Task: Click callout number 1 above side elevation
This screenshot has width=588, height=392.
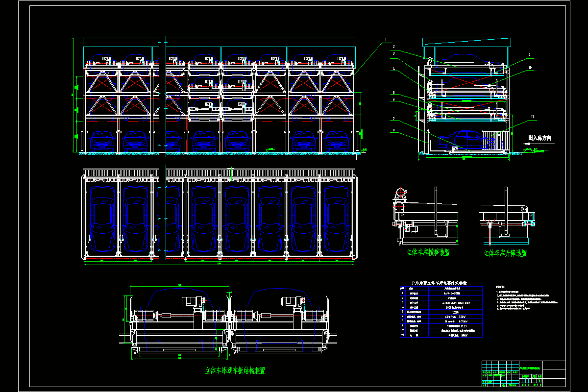Action: tap(386, 40)
